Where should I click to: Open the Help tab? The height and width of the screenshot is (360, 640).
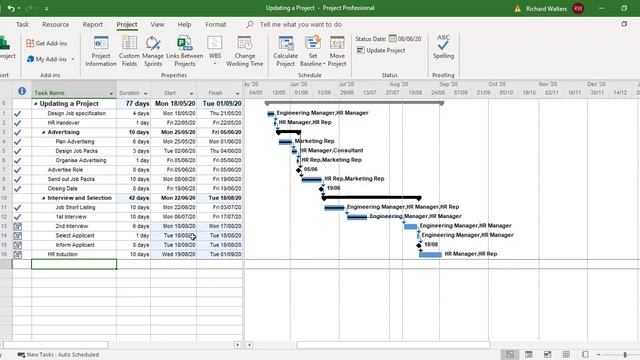click(x=184, y=24)
